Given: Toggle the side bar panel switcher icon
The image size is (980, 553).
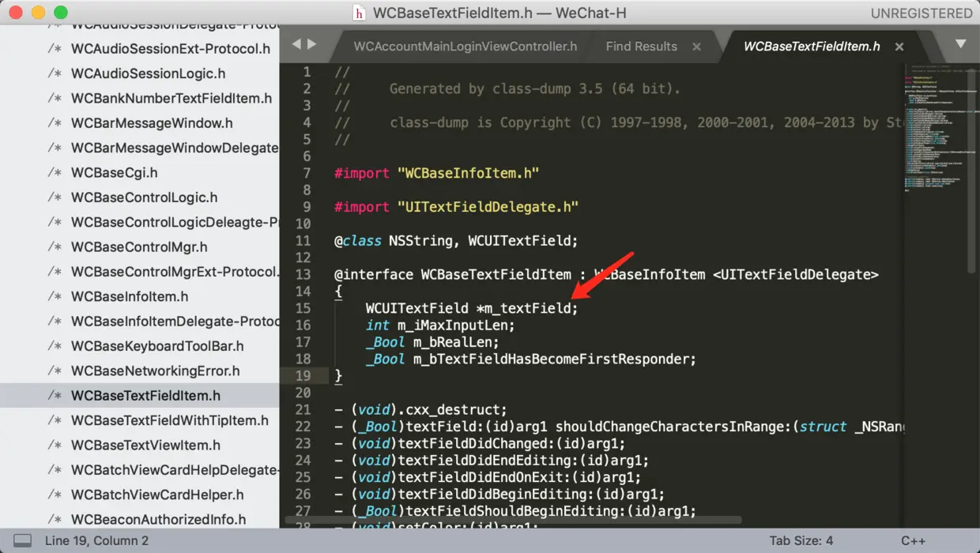Looking at the screenshot, I should [x=23, y=541].
